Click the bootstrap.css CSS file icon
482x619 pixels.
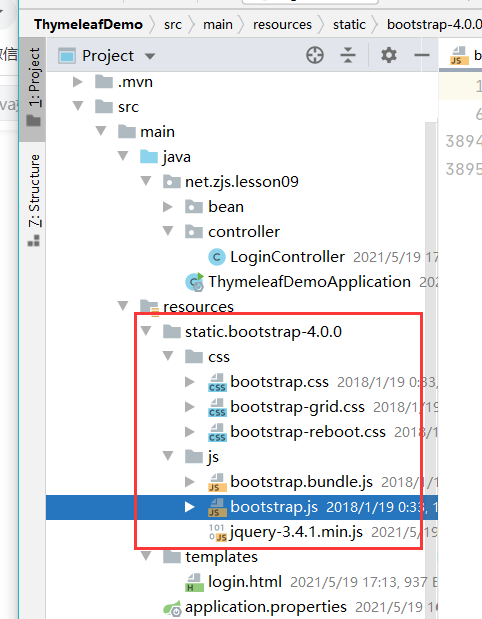[217, 383]
